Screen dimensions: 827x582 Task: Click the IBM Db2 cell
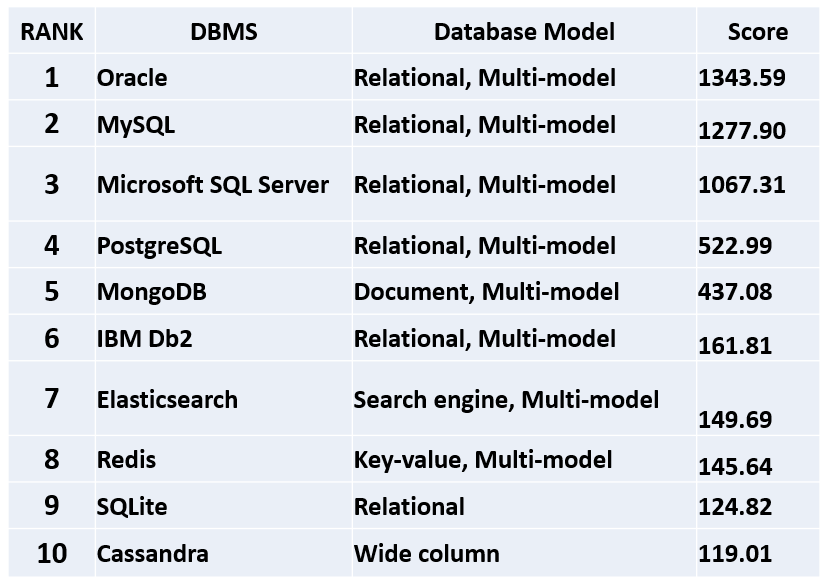point(144,339)
